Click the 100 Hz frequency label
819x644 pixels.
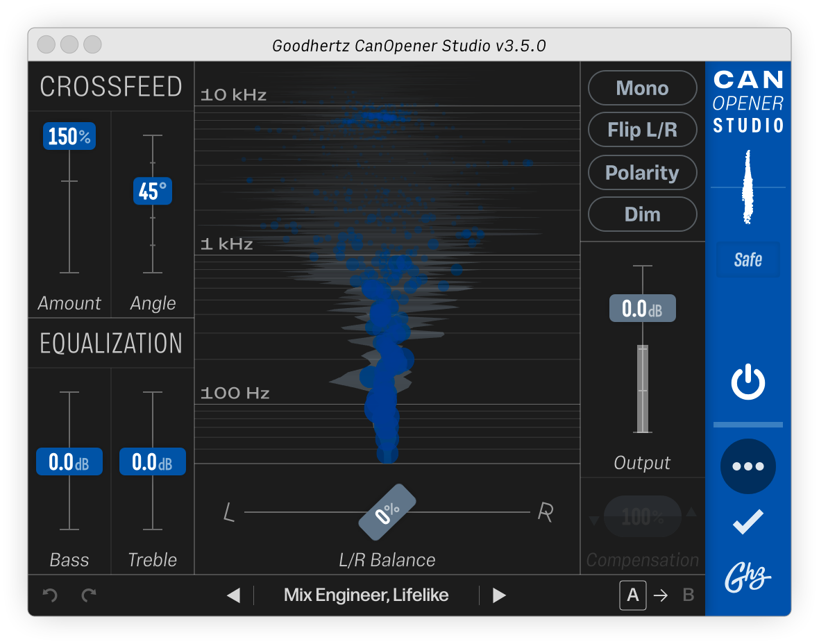coord(235,393)
